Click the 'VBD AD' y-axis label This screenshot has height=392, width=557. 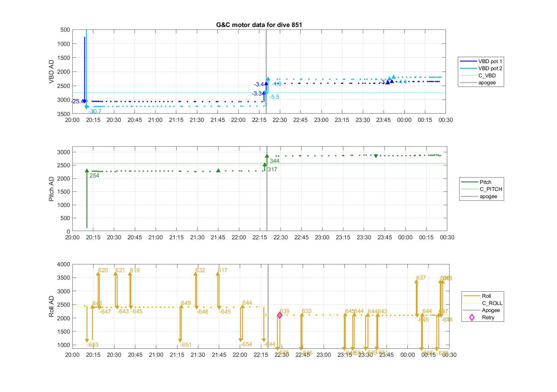pos(51,72)
